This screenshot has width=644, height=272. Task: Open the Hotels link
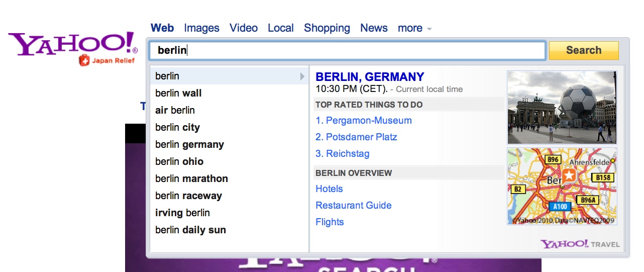coord(329,189)
